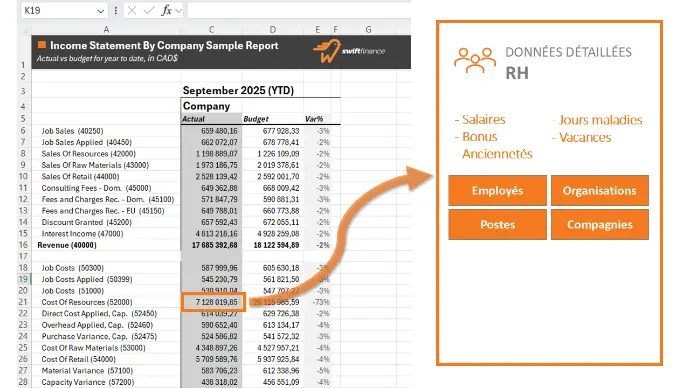Click the Company header cell
This screenshot has width=690, height=388.
click(206, 106)
